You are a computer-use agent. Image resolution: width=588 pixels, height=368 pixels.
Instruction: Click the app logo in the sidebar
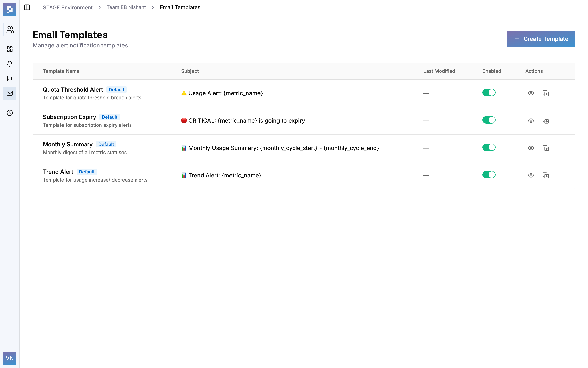coord(10,10)
